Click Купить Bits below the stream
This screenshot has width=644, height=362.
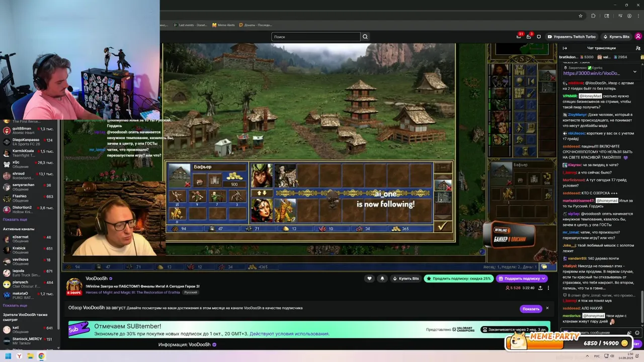tap(406, 279)
